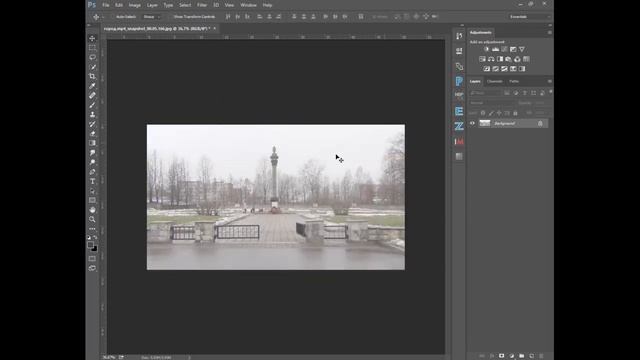
Task: Add a Threshold adjustment
Action: tap(504, 69)
